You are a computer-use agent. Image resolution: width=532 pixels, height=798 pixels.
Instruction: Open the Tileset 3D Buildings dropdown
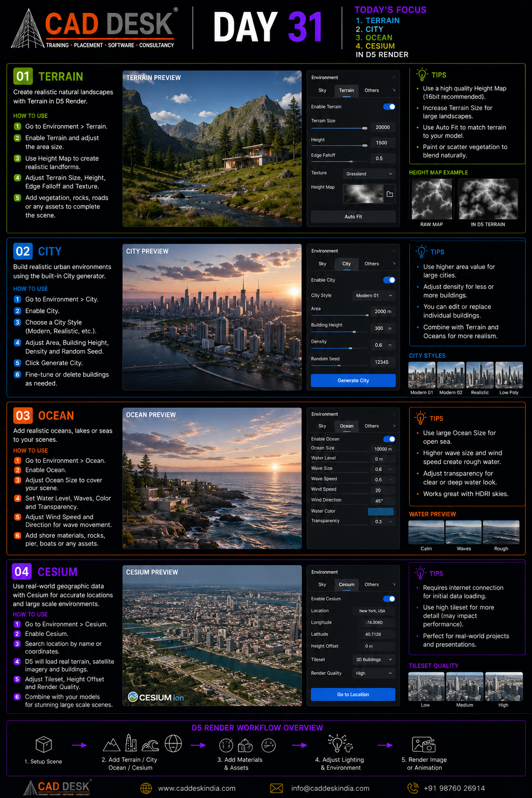(x=374, y=660)
